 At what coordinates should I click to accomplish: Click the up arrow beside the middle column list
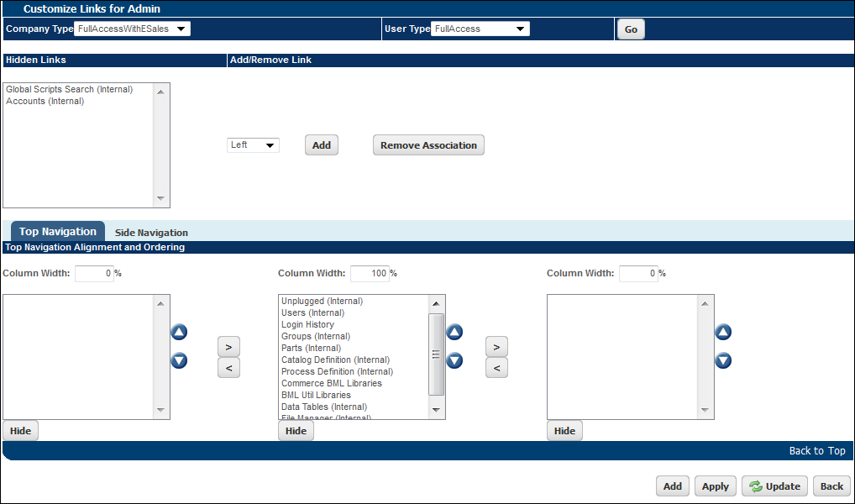pyautogui.click(x=454, y=332)
